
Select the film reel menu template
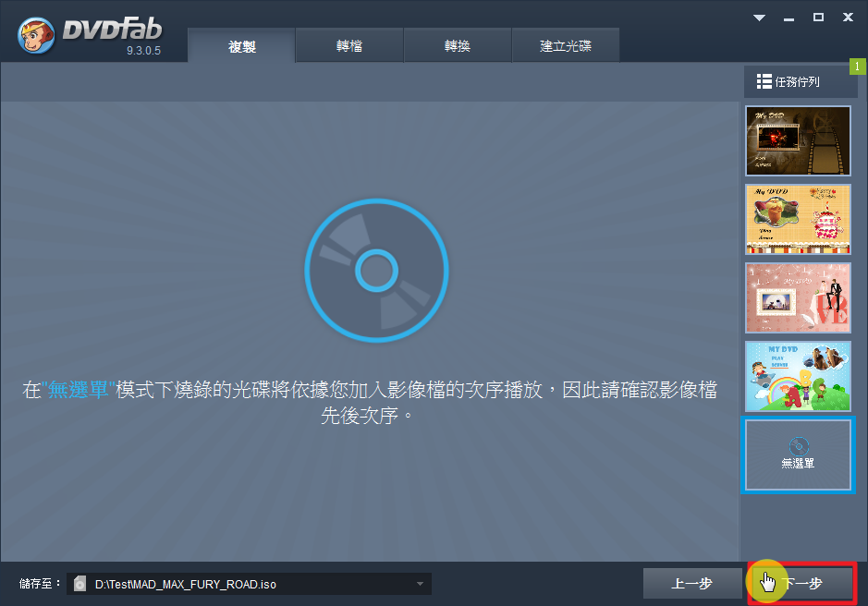point(798,140)
